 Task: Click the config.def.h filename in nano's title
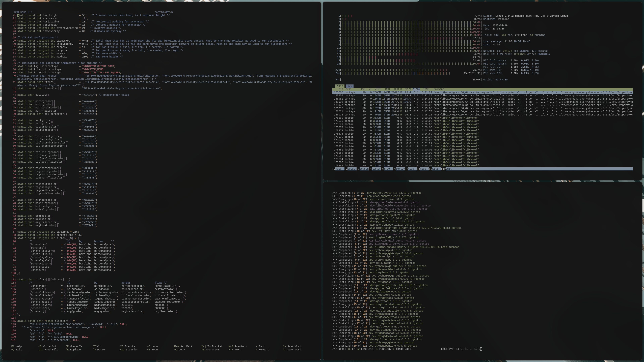[x=164, y=12]
